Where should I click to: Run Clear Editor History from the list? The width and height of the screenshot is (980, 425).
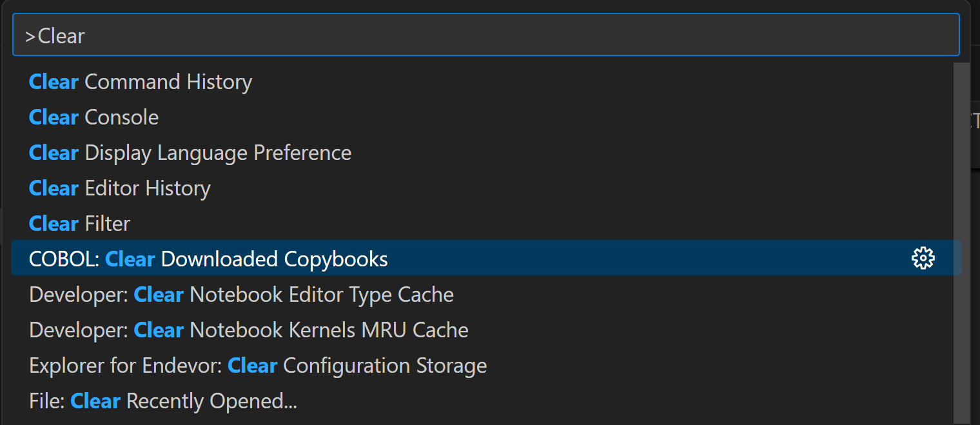[x=120, y=188]
